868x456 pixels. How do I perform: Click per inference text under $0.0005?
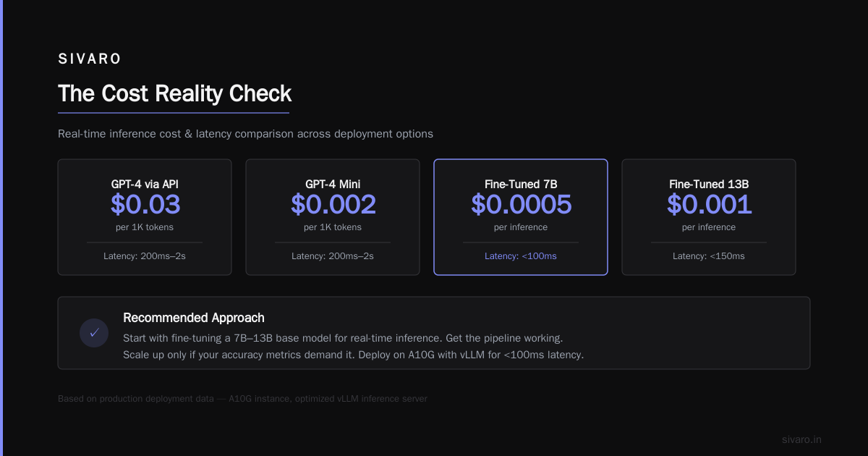pos(521,227)
